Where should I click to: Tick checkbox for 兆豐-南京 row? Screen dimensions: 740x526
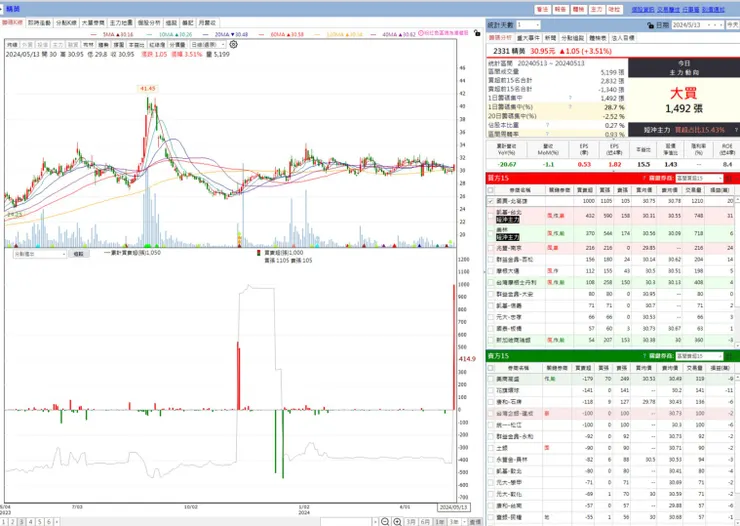(491, 248)
